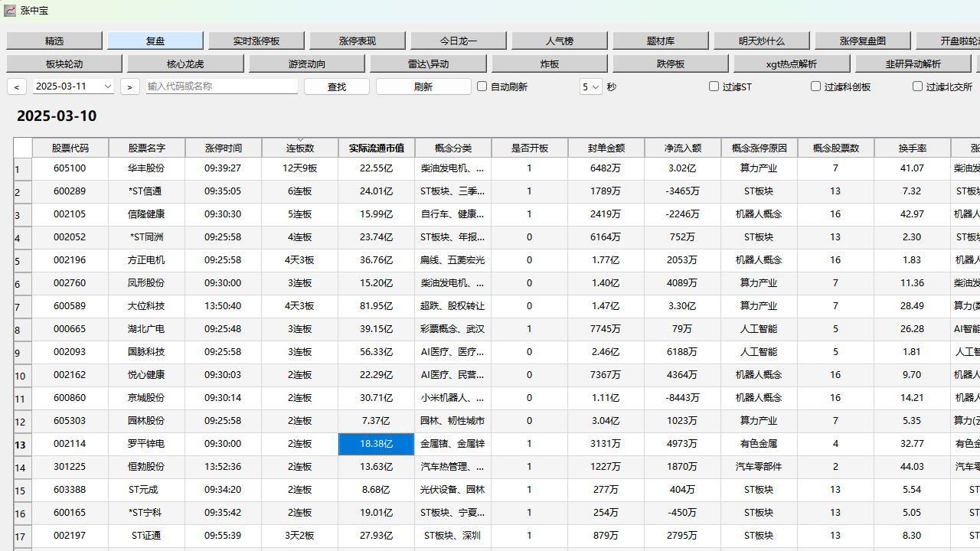Click the 涨中宝 app icon in title bar
Screen dimensions: 980x551
click(10, 11)
